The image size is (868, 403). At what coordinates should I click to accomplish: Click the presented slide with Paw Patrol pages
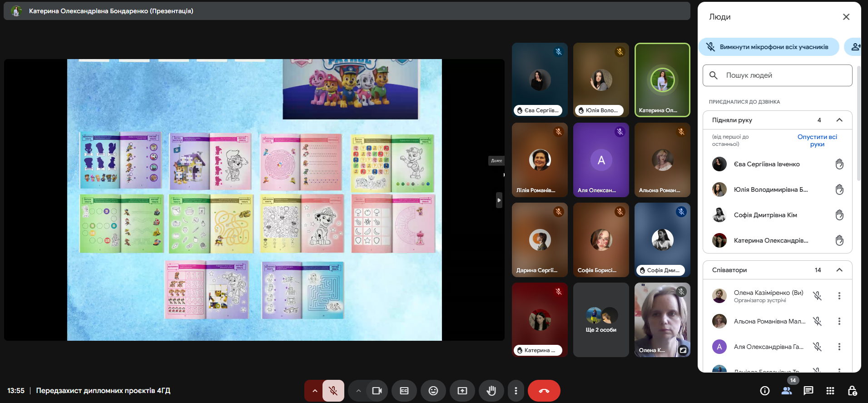(x=254, y=200)
